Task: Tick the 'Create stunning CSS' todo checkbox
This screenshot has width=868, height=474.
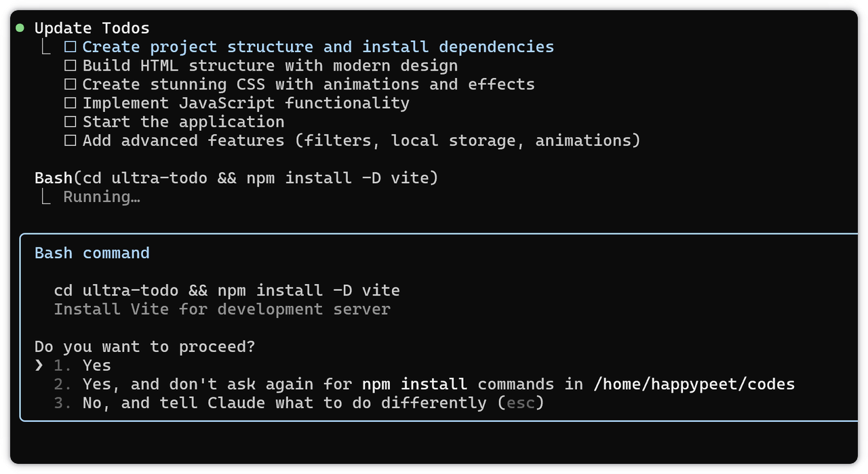Action: 70,85
